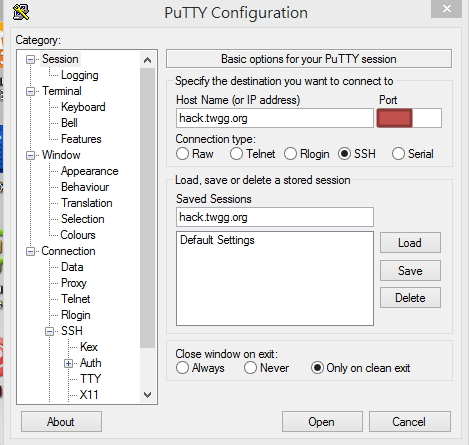Click the Host Name input field
469x445 pixels.
click(x=275, y=118)
